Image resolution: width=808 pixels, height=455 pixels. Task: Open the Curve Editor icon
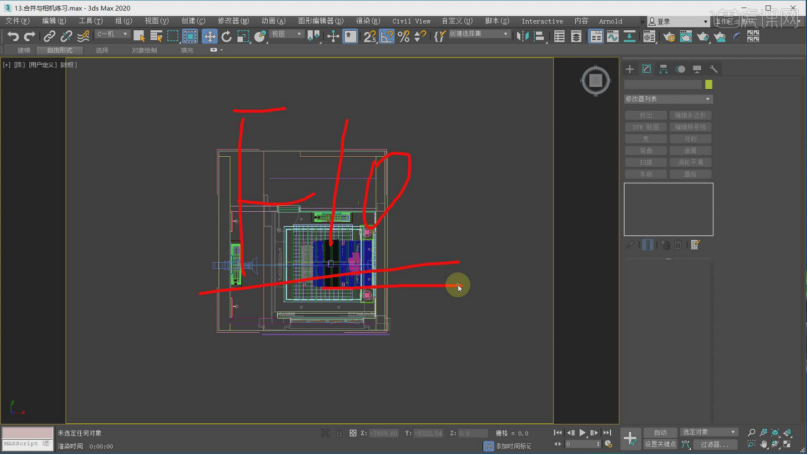coord(613,36)
